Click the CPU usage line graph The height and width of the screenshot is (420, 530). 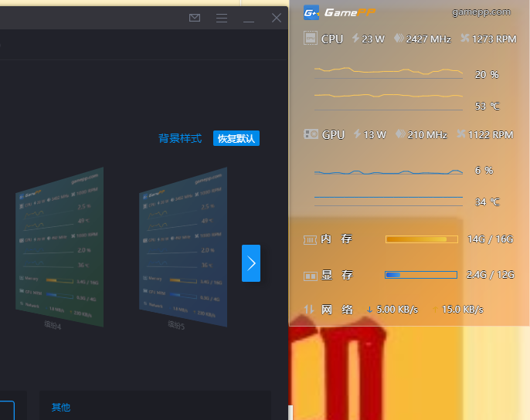(389, 73)
